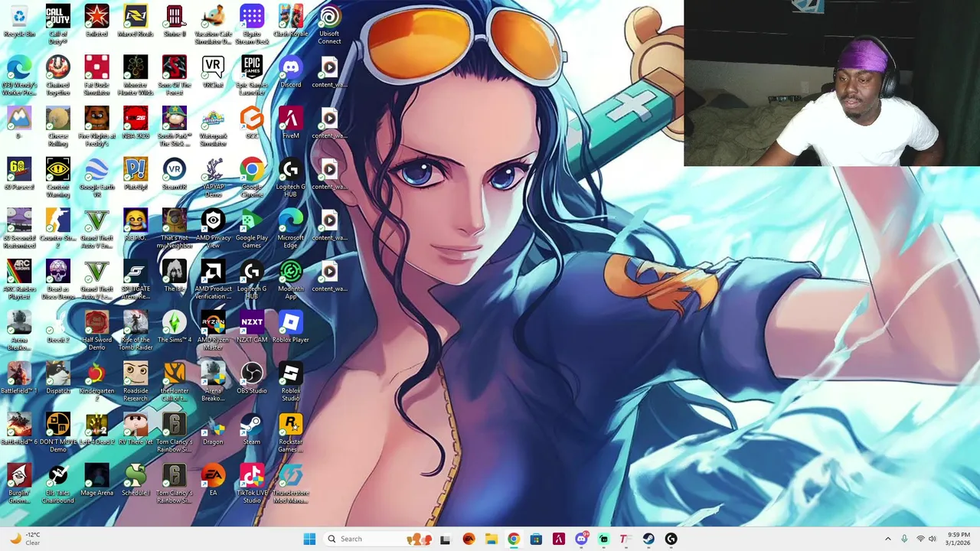This screenshot has height=551, width=980.
Task: Open Steam from the taskbar
Action: pos(648,539)
